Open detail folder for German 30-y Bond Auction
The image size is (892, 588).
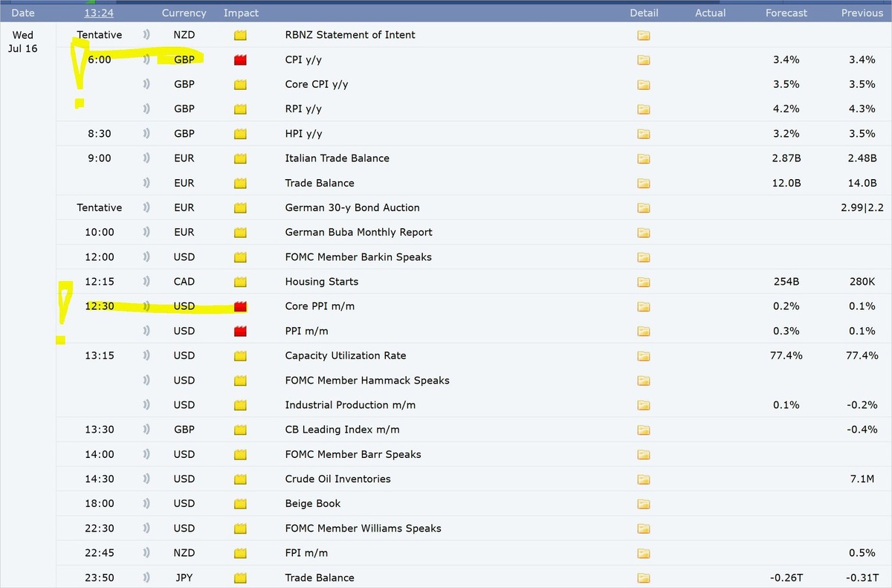pyautogui.click(x=644, y=208)
